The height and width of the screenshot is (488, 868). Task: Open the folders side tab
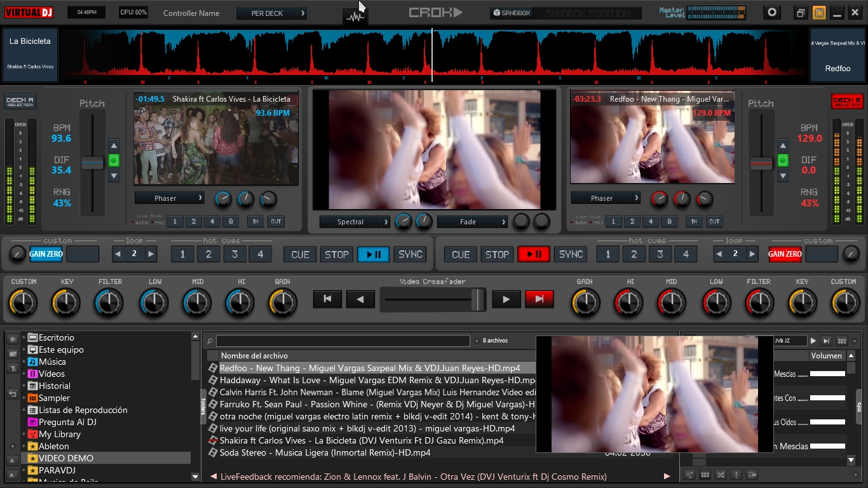point(203,407)
